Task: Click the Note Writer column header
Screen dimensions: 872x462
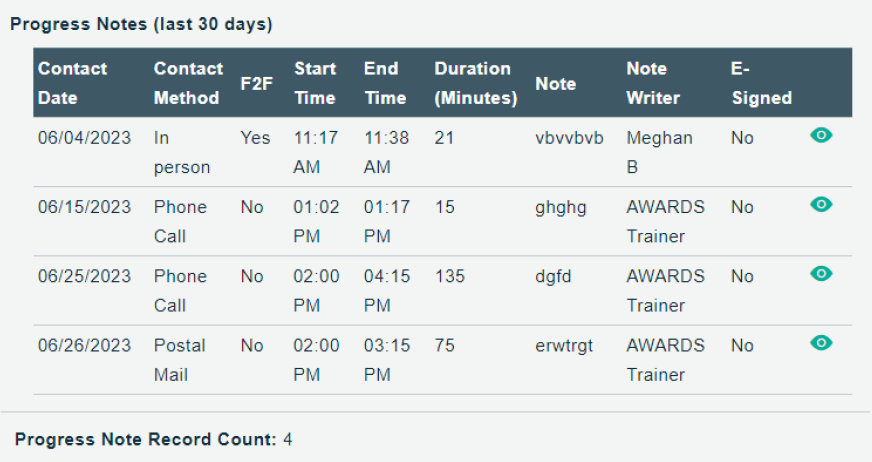Action: coord(653,83)
